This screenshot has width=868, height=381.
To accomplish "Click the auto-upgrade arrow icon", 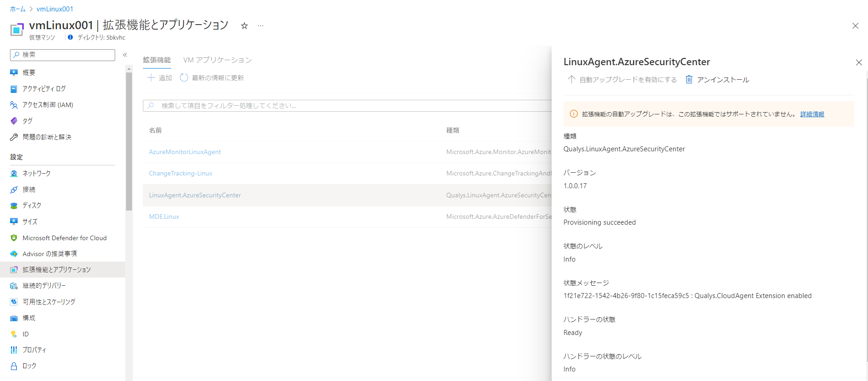I will click(571, 79).
